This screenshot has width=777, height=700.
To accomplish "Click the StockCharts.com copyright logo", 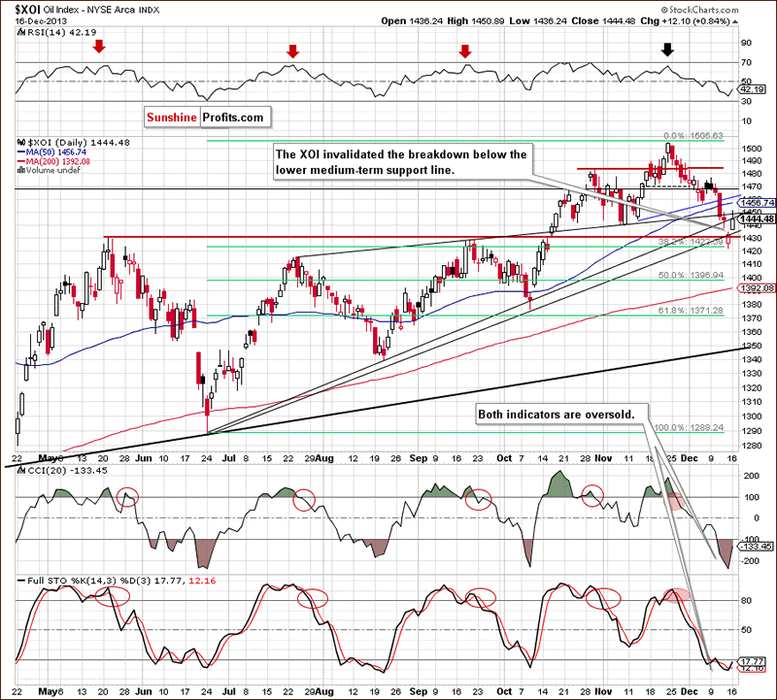I will 699,10.
